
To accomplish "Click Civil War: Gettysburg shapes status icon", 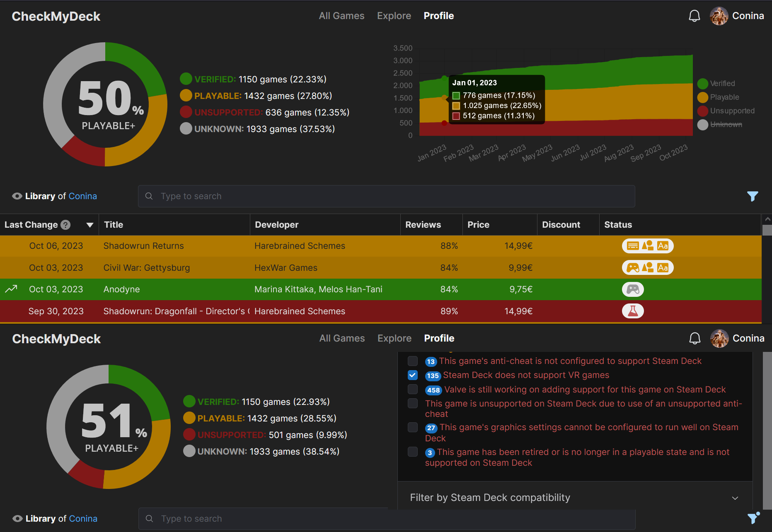I will coord(648,268).
